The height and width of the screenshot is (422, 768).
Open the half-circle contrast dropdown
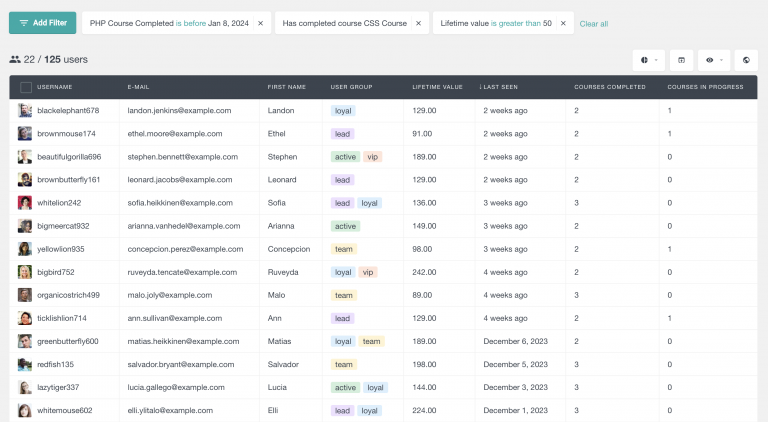pyautogui.click(x=648, y=60)
